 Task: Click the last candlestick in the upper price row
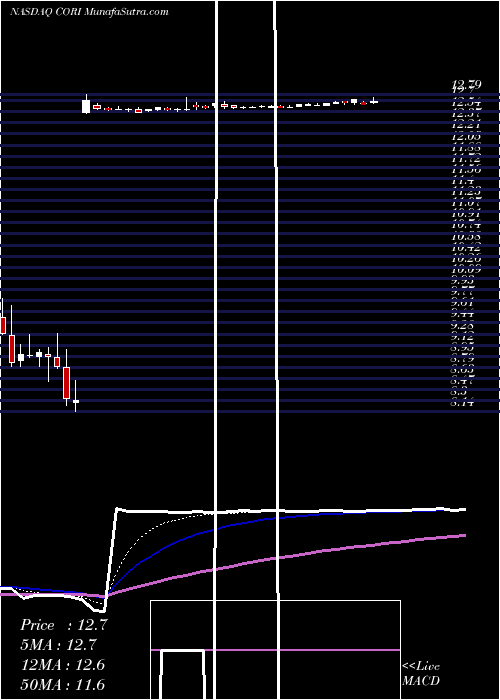(374, 102)
